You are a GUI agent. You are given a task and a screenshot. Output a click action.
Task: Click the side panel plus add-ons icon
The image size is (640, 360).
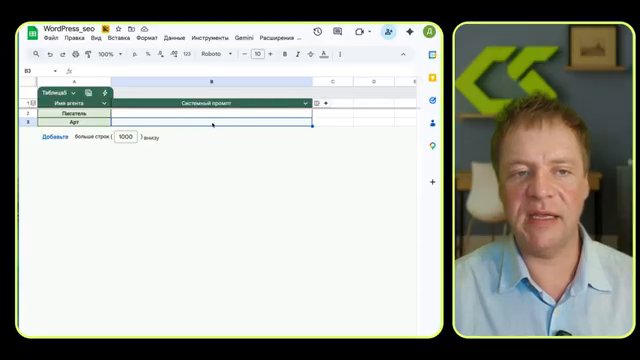pos(433,182)
